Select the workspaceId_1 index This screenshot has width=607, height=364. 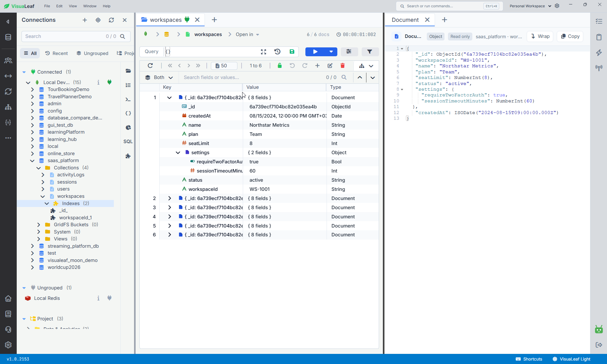[x=75, y=218]
